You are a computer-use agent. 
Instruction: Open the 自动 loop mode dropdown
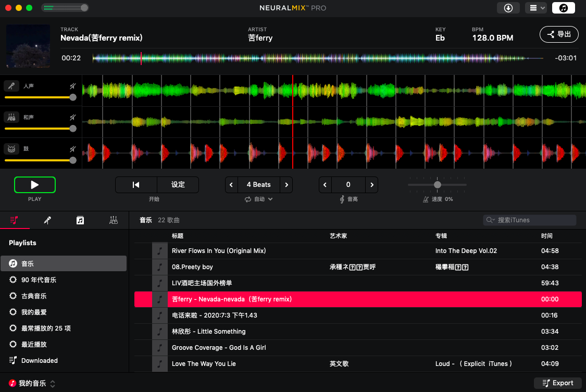[258, 199]
